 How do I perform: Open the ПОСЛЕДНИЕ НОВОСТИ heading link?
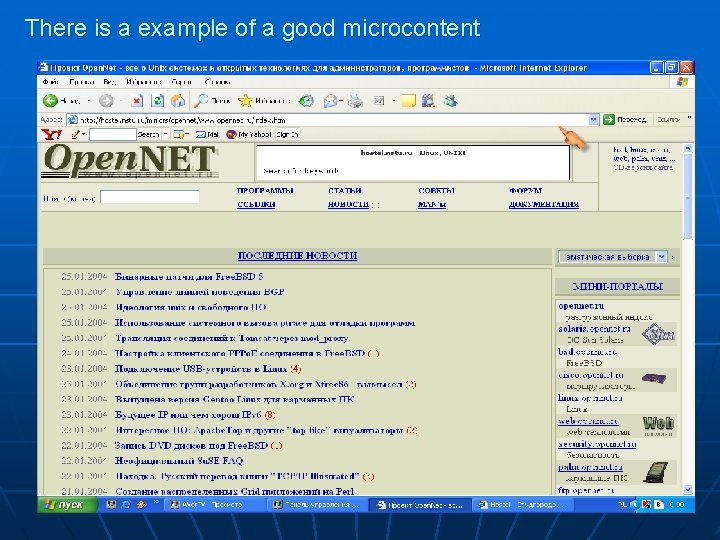(x=297, y=256)
